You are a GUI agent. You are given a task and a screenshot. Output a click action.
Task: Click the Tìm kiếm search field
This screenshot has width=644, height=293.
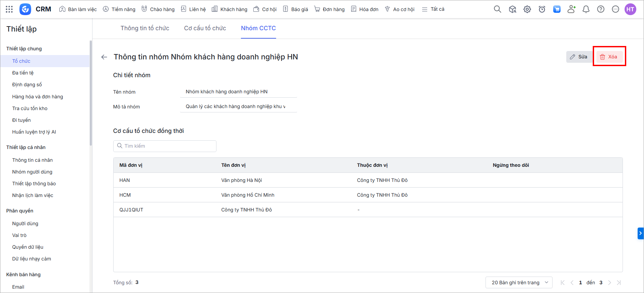(x=165, y=146)
